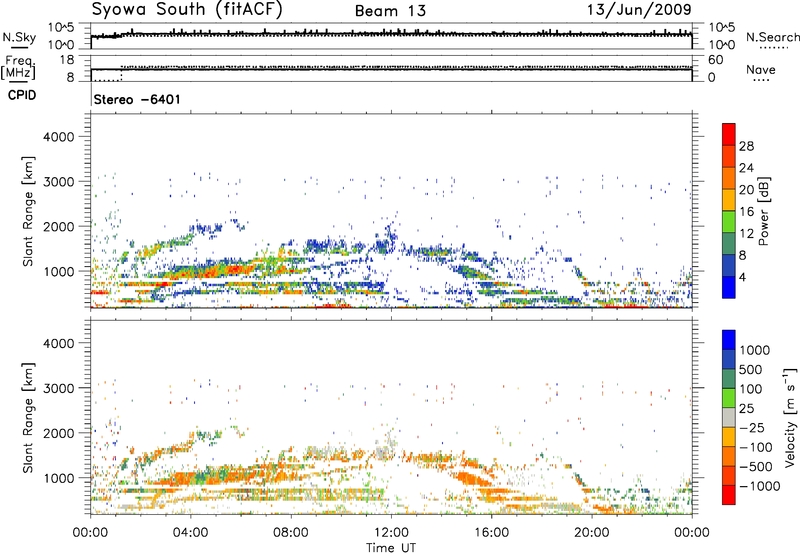Click Velocity colorbar segment between -500 and -1000
The height and width of the screenshot is (554, 800).
point(729,475)
